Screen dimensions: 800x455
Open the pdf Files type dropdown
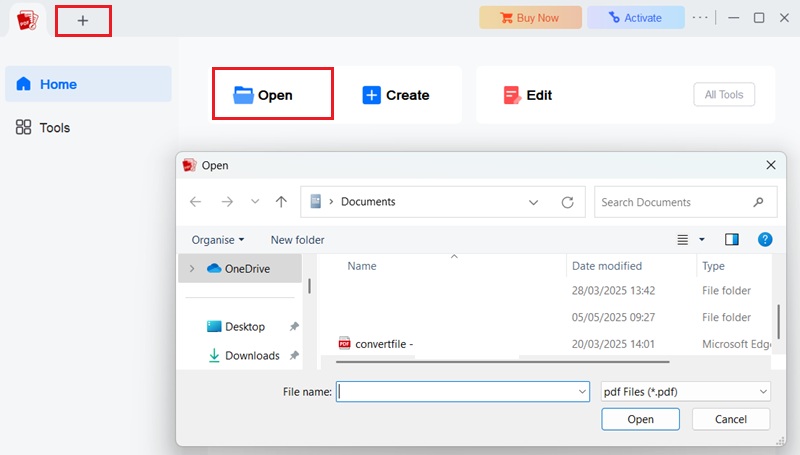pos(686,392)
